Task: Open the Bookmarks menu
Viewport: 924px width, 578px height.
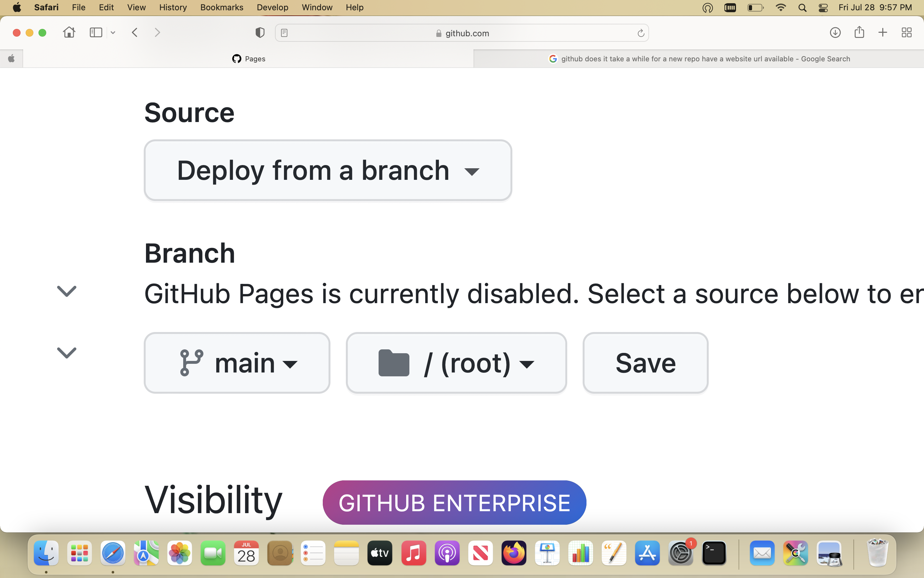Action: (x=222, y=8)
